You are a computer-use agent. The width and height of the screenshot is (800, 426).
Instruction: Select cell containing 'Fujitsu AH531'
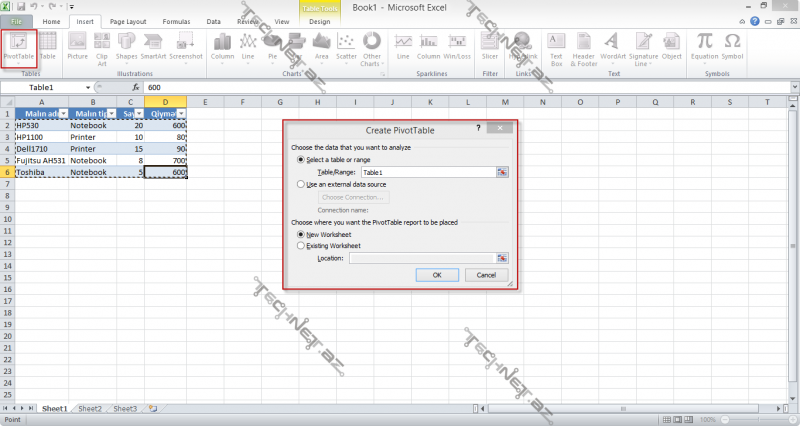point(41,160)
